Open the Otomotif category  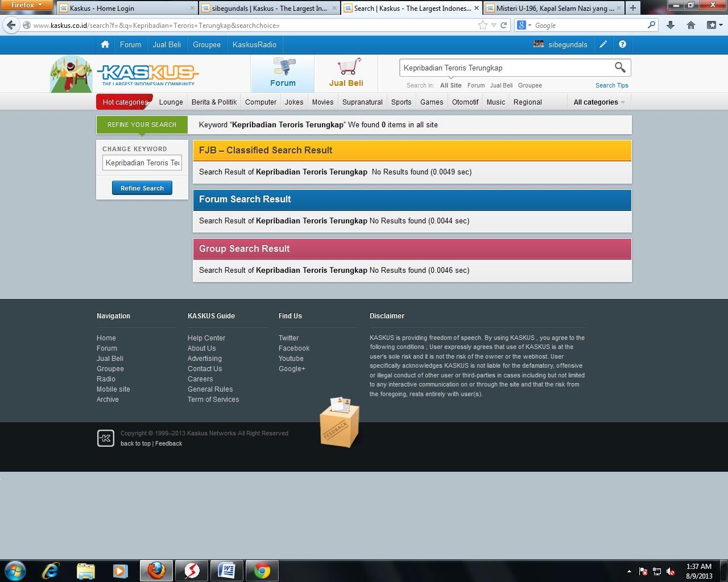click(465, 102)
